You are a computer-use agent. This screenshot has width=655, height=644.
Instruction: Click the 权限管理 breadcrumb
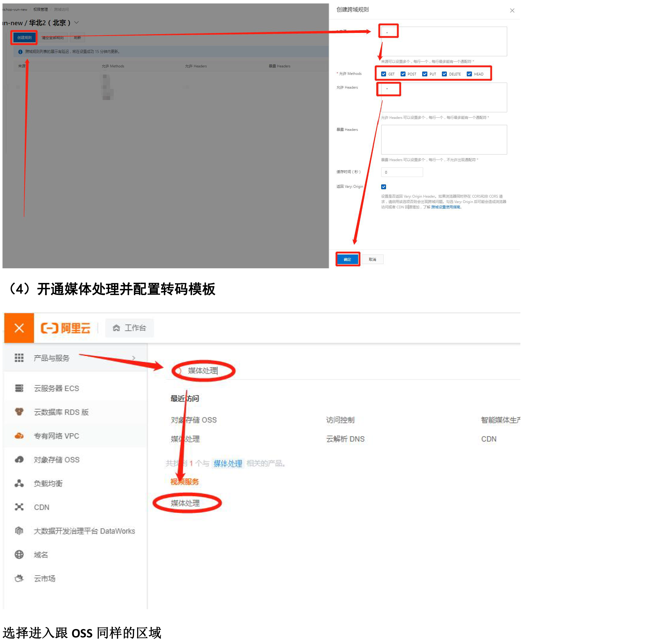(x=41, y=10)
